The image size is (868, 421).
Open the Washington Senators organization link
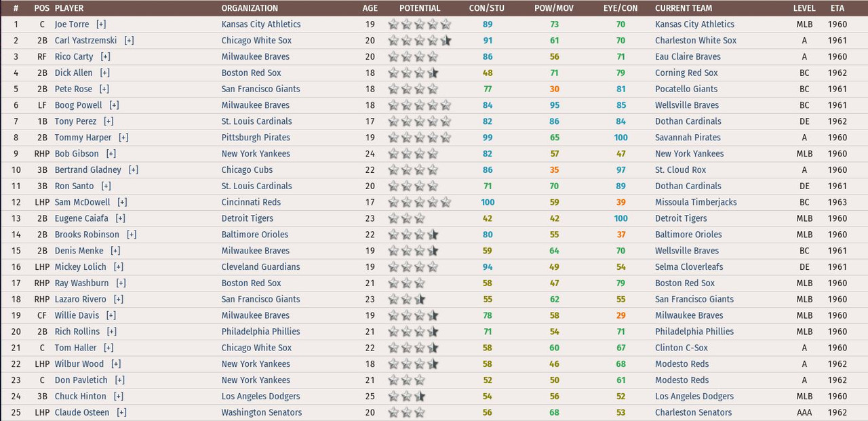[262, 413]
